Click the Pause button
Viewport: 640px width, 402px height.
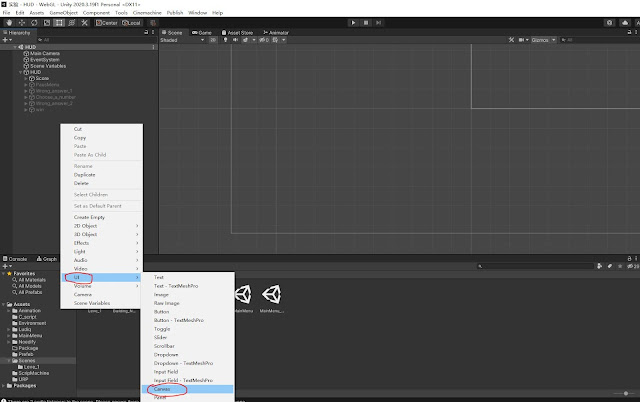[x=366, y=23]
